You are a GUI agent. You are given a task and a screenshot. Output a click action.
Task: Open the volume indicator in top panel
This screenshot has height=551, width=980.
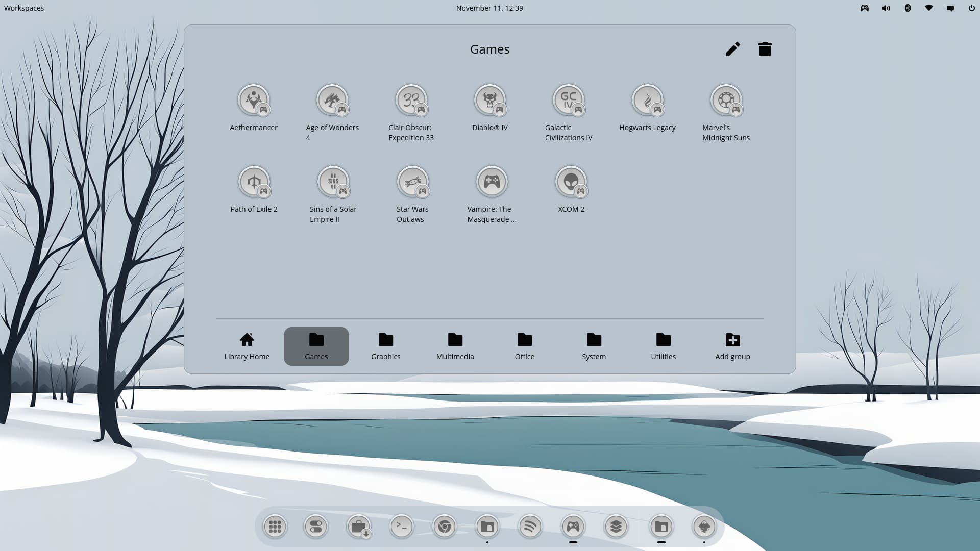click(x=886, y=8)
